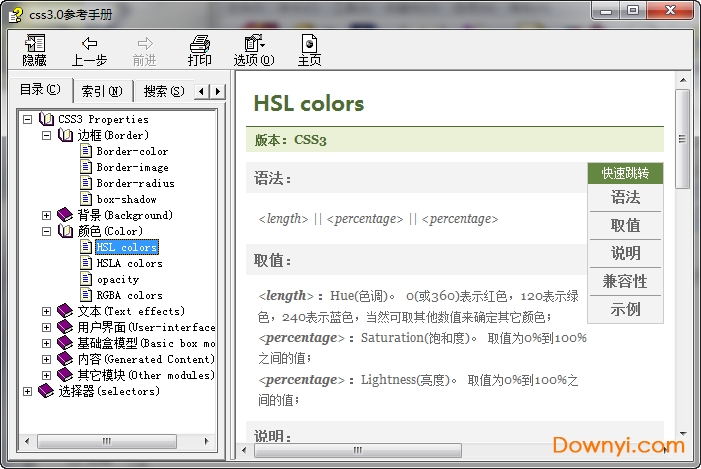This screenshot has height=469, width=701.
Task: Collapse the 颜色(Color) tree node
Action: coord(46,232)
